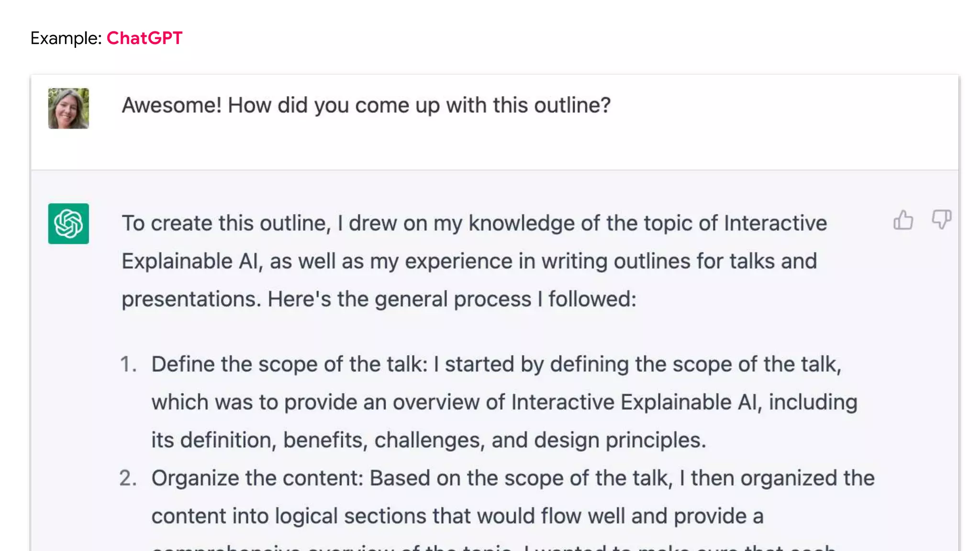The image size is (980, 551).
Task: Click the line 'which was to provide an overview'
Action: [504, 402]
